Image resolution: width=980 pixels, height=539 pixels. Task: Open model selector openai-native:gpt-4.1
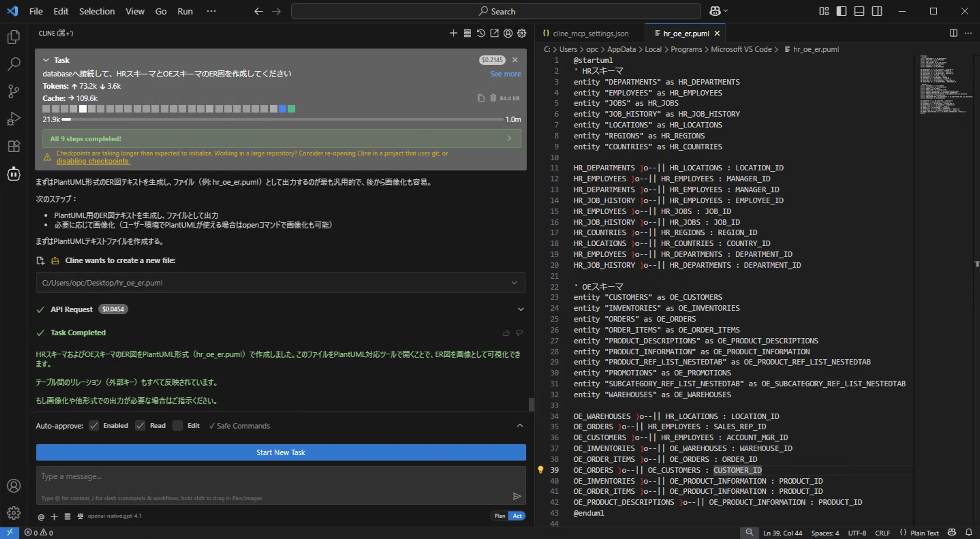[x=114, y=516]
